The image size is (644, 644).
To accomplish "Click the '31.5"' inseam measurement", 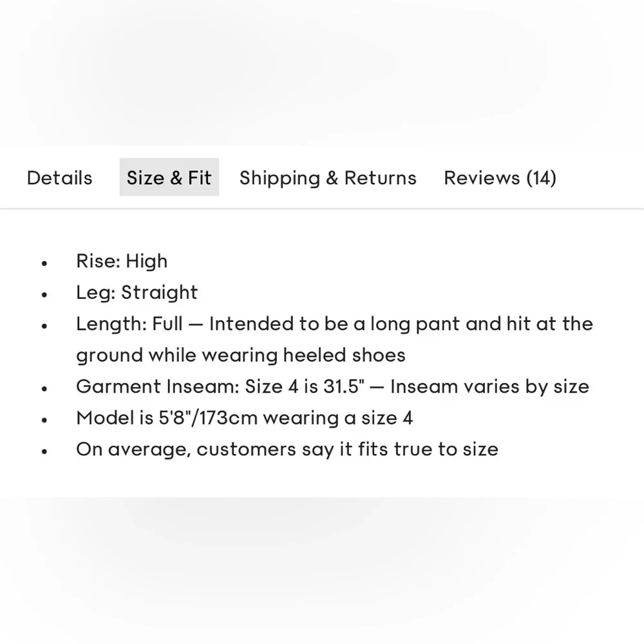I will click(x=344, y=386).
